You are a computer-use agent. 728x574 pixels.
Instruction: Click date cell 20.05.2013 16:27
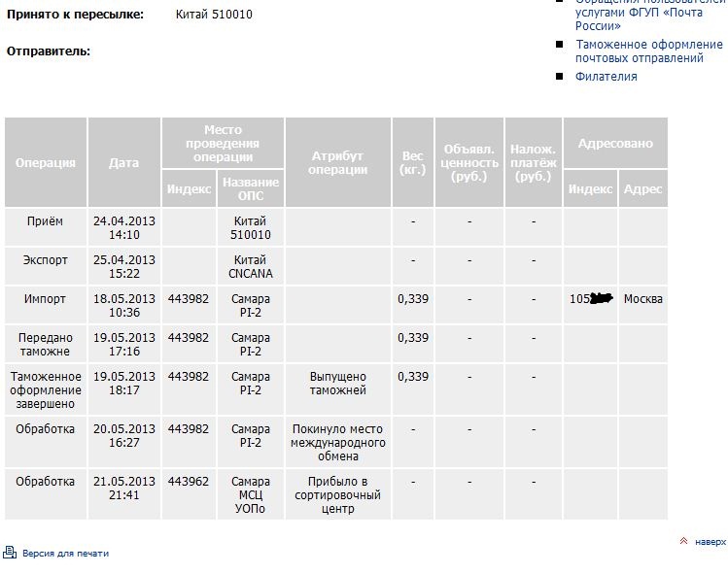tap(124, 442)
